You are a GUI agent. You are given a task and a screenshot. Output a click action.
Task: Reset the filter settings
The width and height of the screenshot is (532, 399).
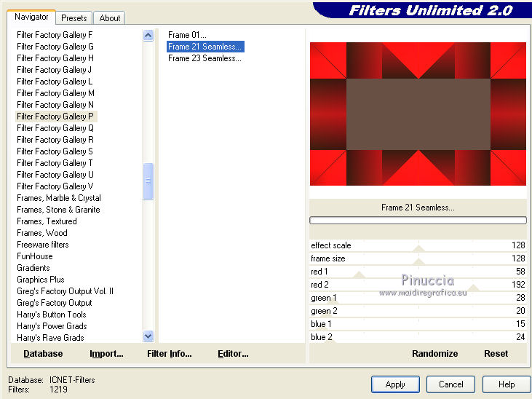point(496,354)
